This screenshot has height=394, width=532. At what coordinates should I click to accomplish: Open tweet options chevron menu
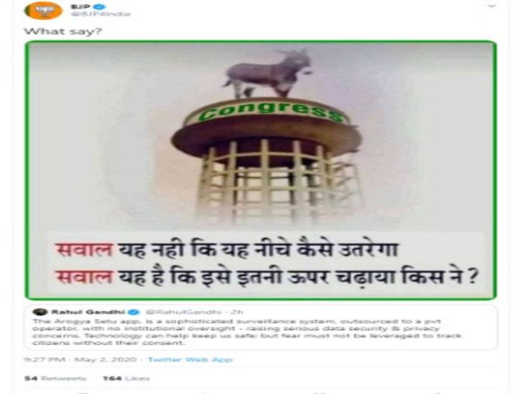[x=492, y=6]
